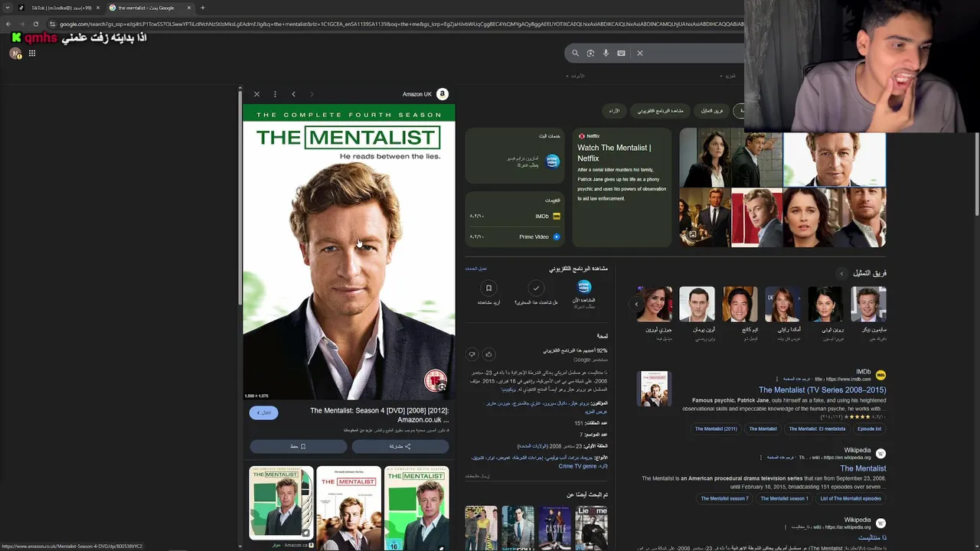Click the search magnifier icon
This screenshot has height=551, width=980.
[x=575, y=53]
